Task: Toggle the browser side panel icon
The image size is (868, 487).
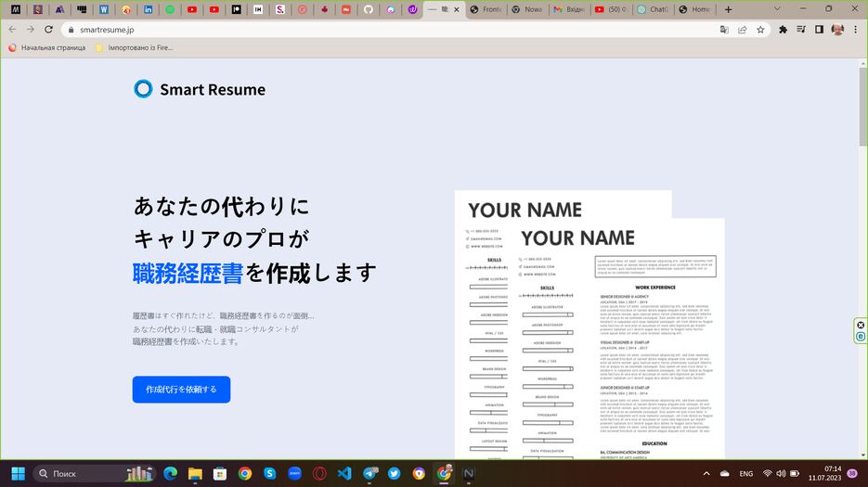Action: 819,29
